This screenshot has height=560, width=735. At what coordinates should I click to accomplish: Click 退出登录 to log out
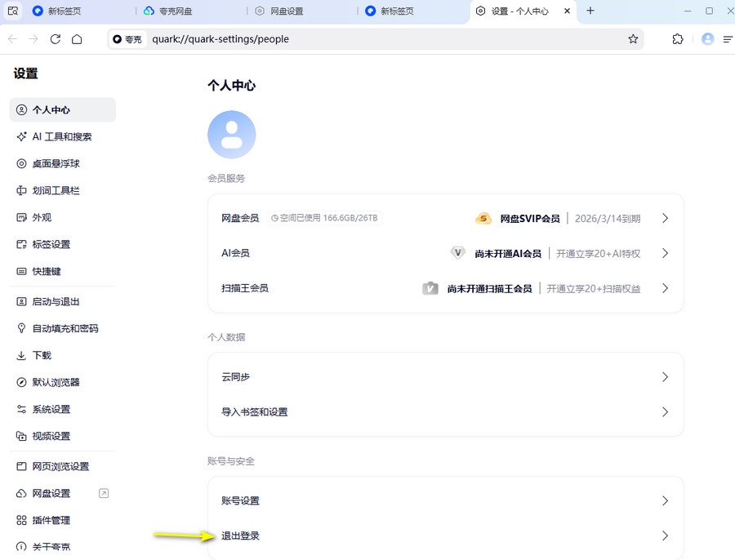coord(241,536)
